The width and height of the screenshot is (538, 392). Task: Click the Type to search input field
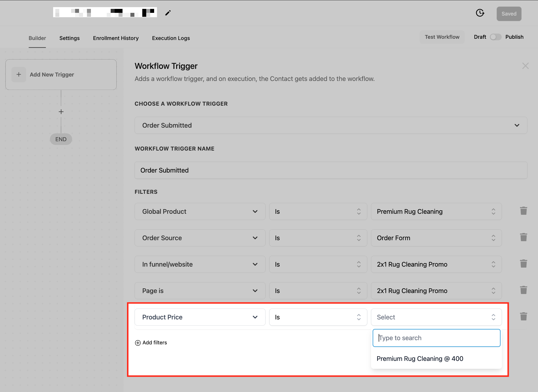(x=436, y=338)
